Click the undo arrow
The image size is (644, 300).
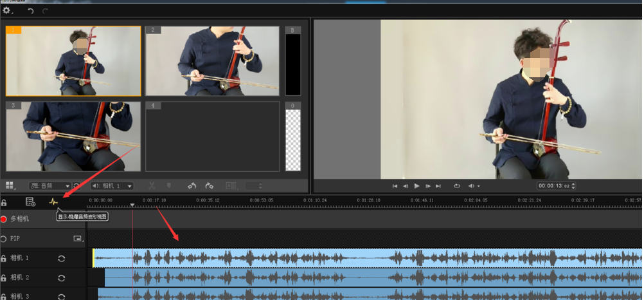(30, 11)
